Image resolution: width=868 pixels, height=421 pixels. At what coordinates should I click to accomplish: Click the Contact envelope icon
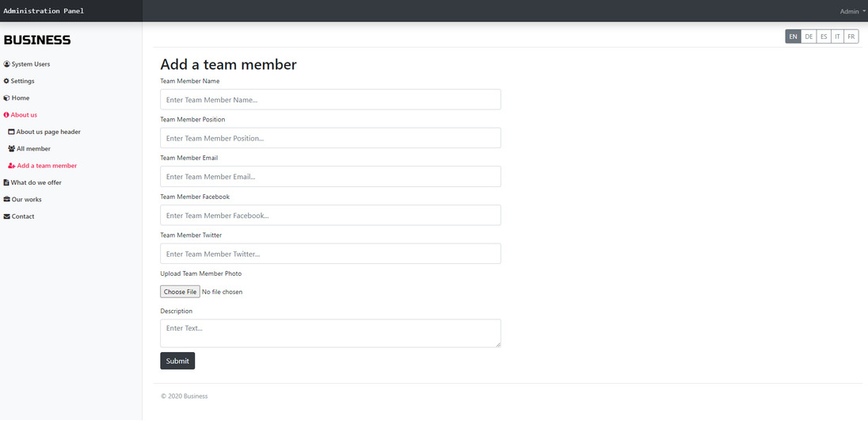point(6,216)
